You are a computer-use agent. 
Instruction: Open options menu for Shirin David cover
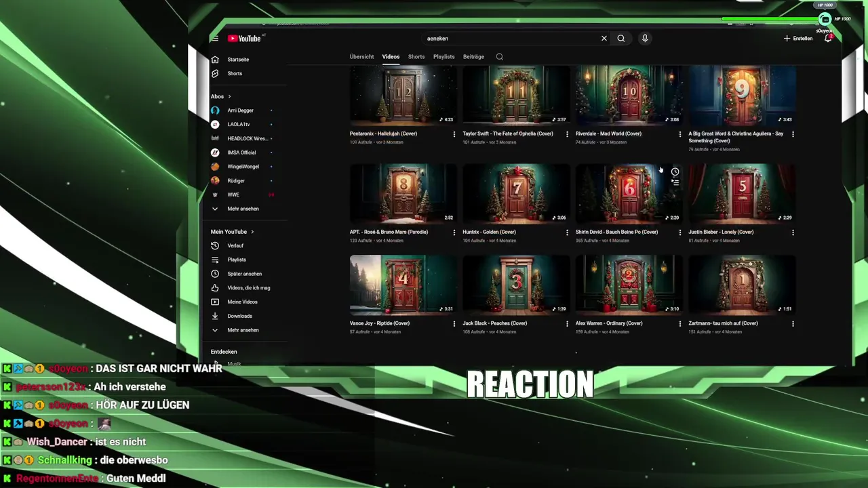pos(680,232)
